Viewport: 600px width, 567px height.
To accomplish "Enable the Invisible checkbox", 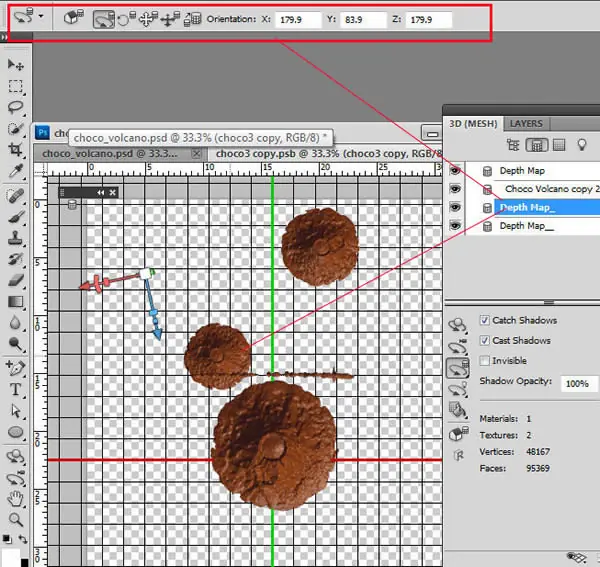I will click(x=484, y=360).
